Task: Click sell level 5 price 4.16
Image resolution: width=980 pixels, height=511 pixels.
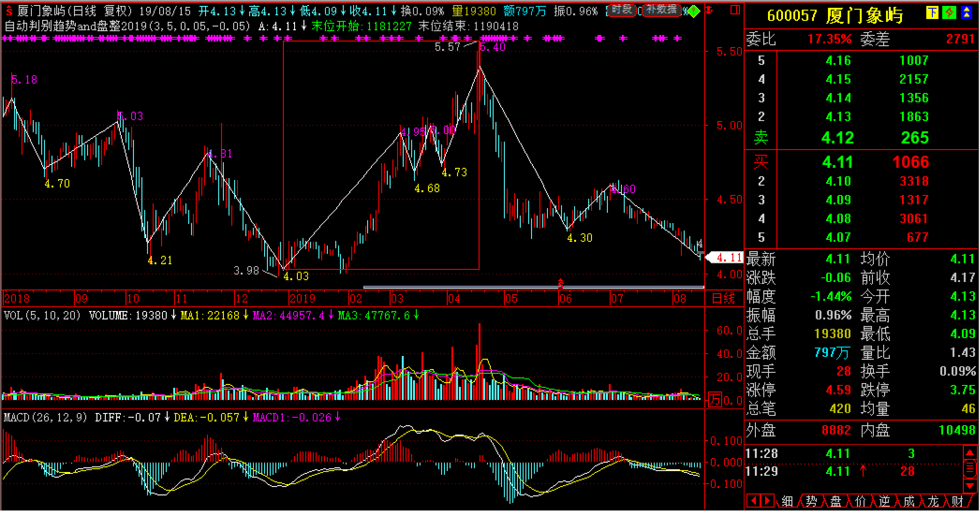Action: (838, 61)
